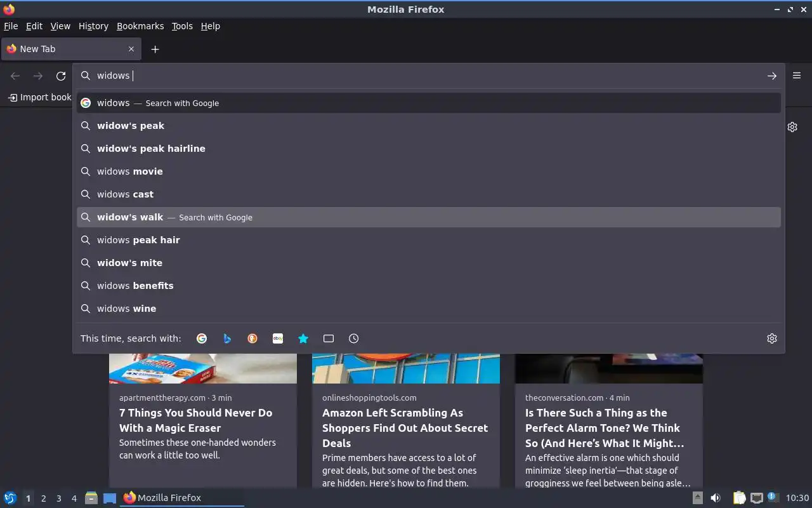The width and height of the screenshot is (812, 508).
Task: Select "widow's peak hairline" suggestion
Action: (429, 149)
